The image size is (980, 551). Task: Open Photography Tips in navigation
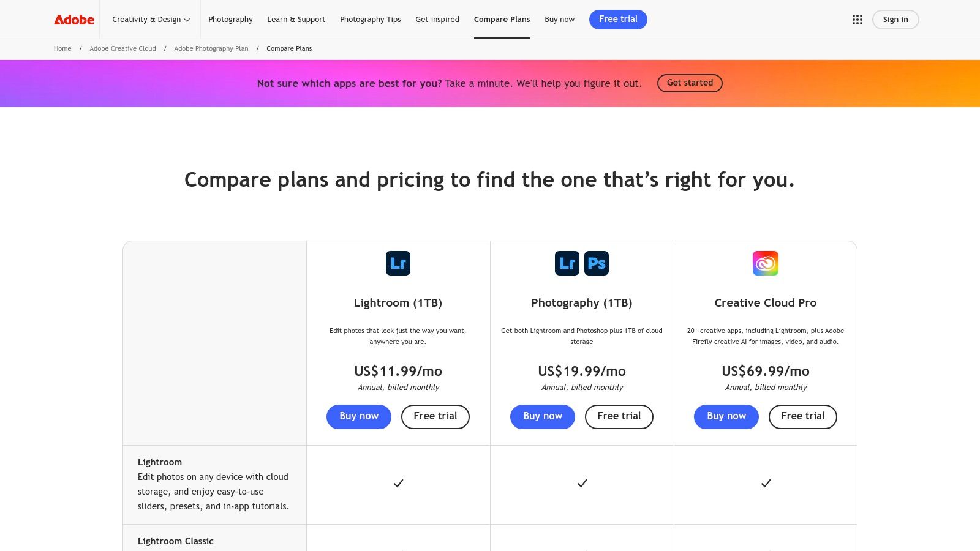click(371, 20)
